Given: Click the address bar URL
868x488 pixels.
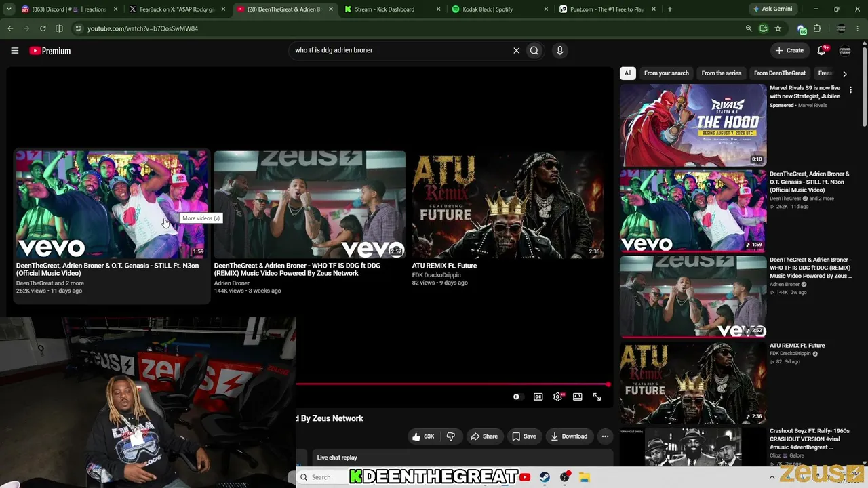Looking at the screenshot, I should [x=142, y=28].
